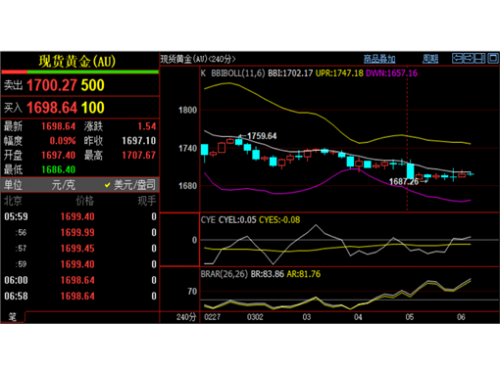
Task: Click the second chart compress icon in header
Action: click(469, 59)
